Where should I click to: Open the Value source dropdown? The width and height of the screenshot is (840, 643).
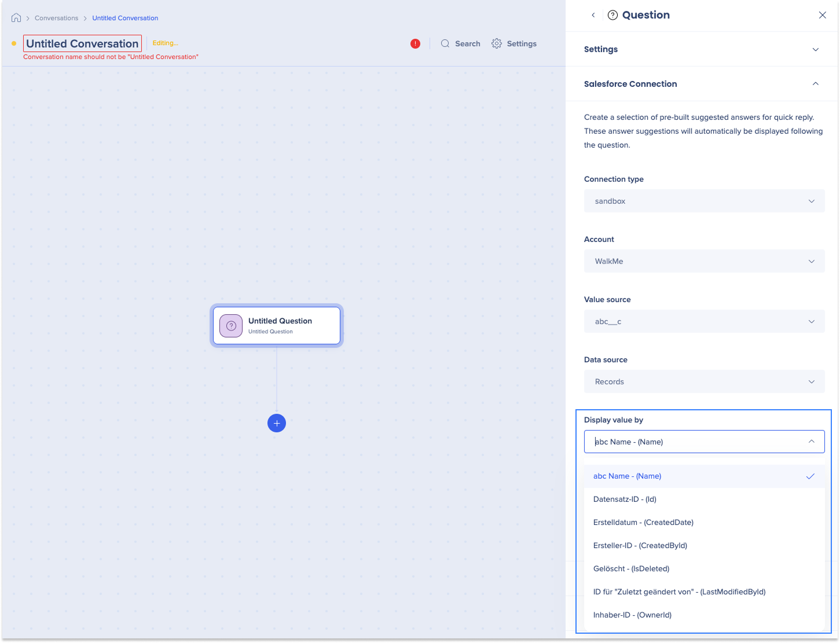(704, 321)
